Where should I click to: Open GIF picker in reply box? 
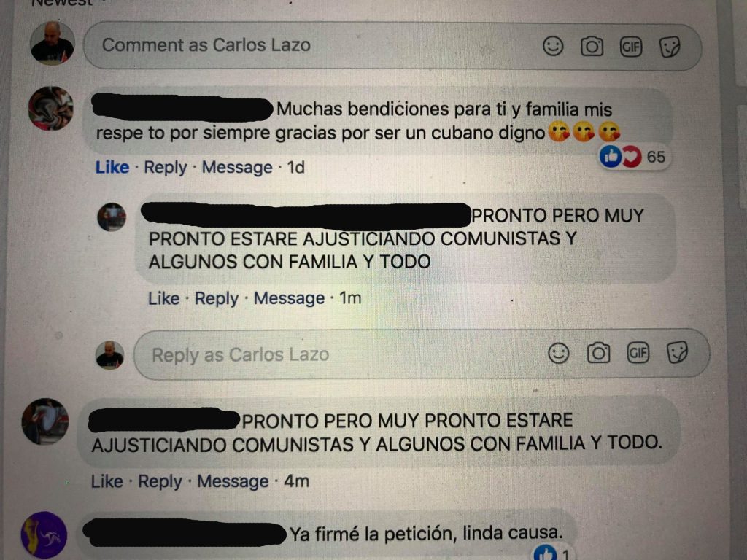638,353
